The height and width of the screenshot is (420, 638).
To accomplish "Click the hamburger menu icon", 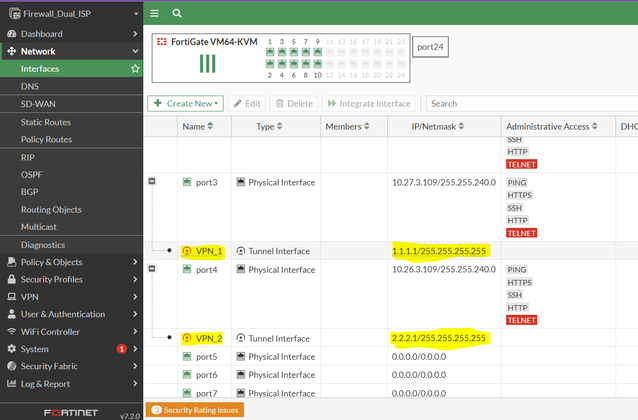I will [x=154, y=14].
